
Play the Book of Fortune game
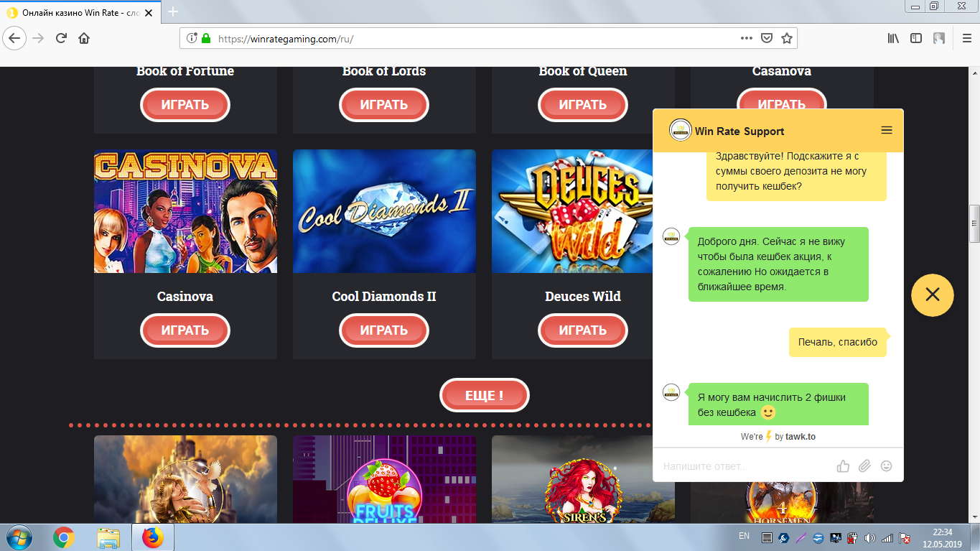pos(185,105)
